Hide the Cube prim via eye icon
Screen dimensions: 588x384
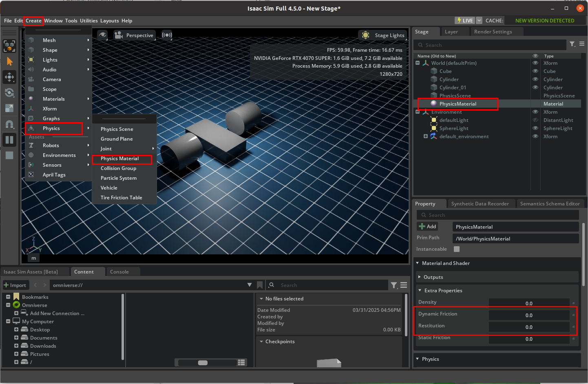[535, 71]
